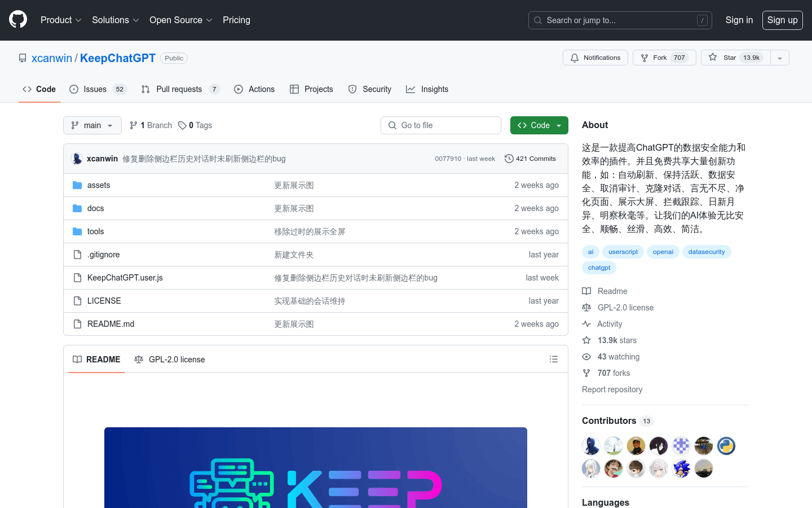The image size is (812, 508).
Task: Click the Notifications bell button
Action: pyautogui.click(x=595, y=58)
